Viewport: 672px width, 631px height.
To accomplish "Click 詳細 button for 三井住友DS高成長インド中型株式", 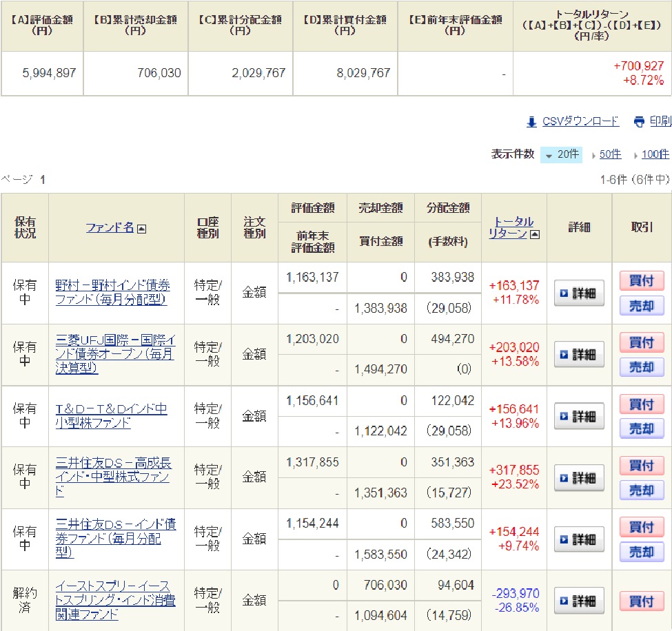I will click(x=579, y=478).
